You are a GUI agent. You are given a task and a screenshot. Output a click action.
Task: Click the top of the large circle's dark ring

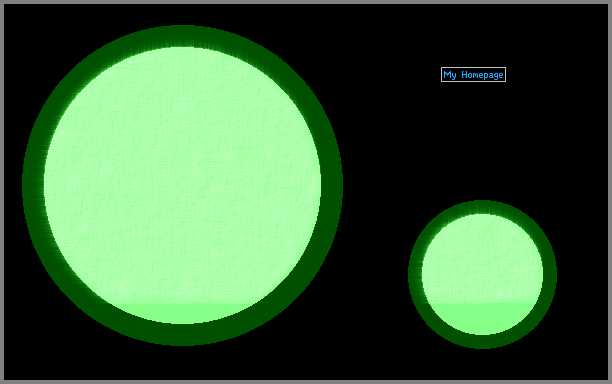(x=182, y=36)
